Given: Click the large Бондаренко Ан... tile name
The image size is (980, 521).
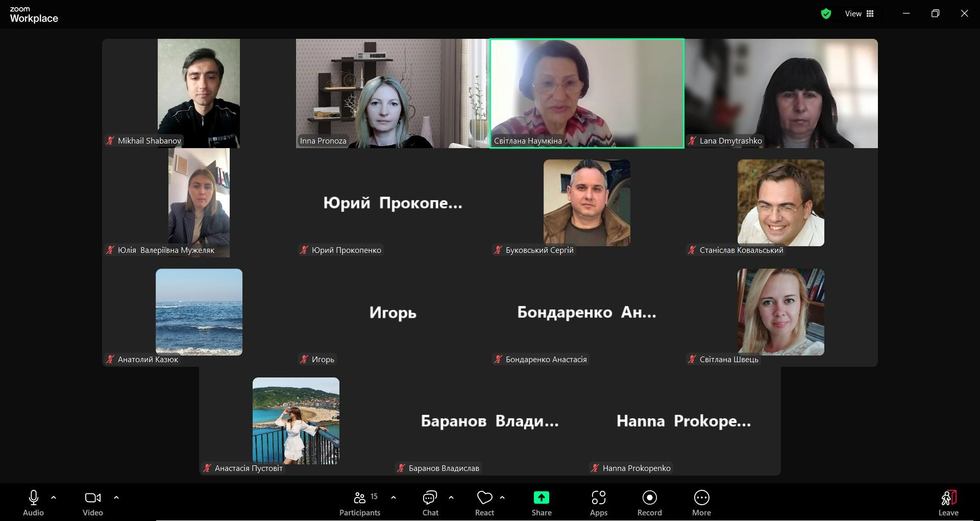Looking at the screenshot, I should 587,312.
